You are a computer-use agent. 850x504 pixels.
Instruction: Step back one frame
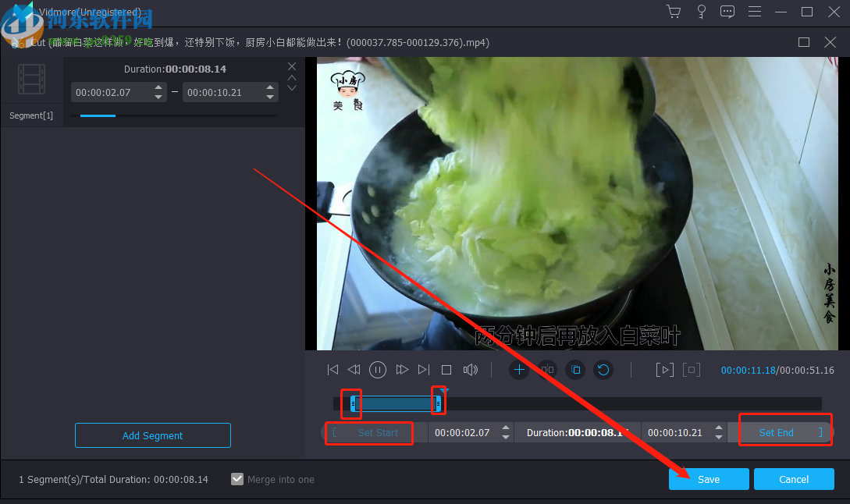tap(354, 370)
